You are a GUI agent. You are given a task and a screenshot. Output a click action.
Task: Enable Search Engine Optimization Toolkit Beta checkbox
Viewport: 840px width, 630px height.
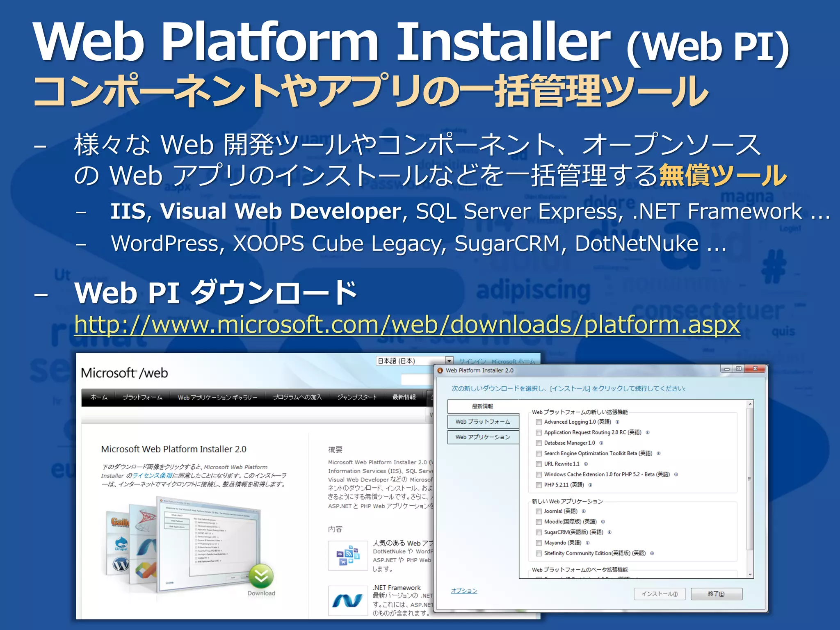[539, 454]
